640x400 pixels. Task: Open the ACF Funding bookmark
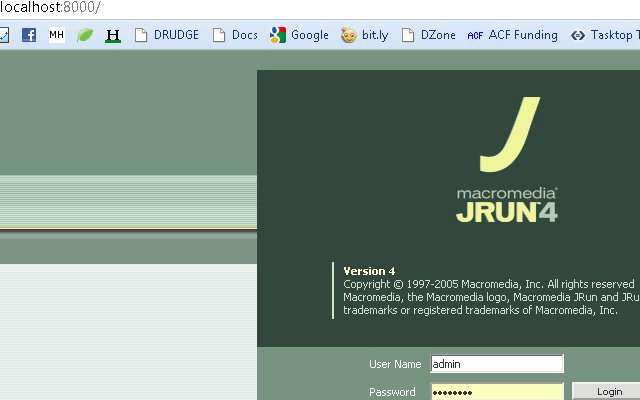tap(512, 35)
